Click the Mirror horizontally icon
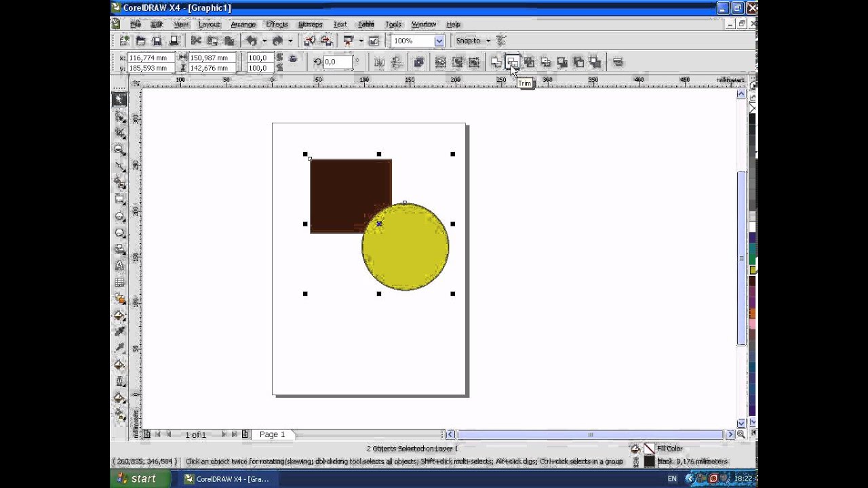The image size is (868, 488). pos(379,62)
